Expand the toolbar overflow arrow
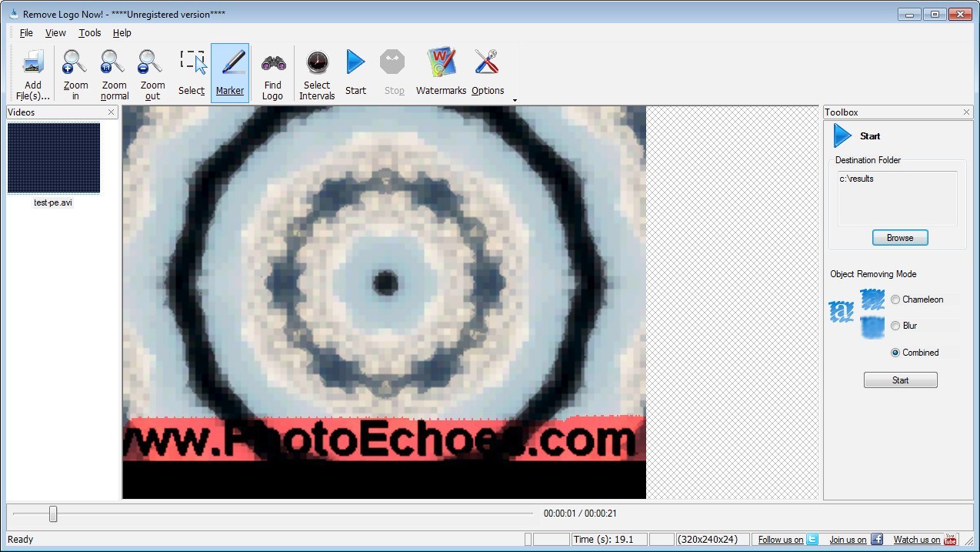980x552 pixels. pos(515,100)
